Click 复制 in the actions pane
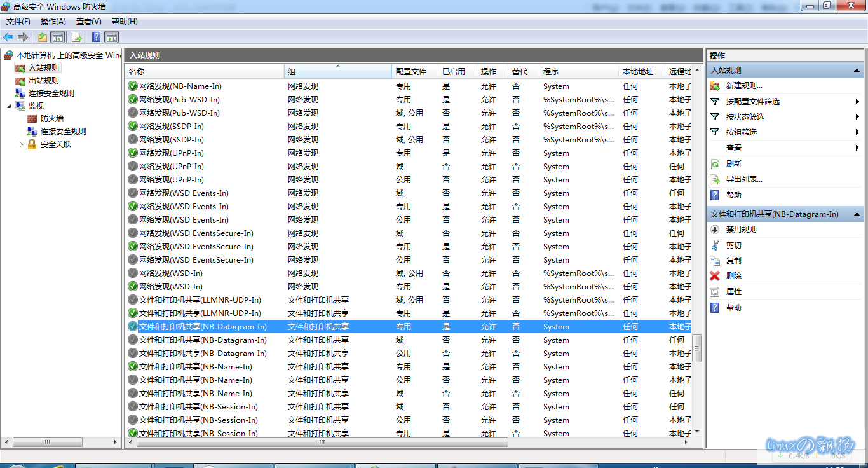 (x=733, y=261)
